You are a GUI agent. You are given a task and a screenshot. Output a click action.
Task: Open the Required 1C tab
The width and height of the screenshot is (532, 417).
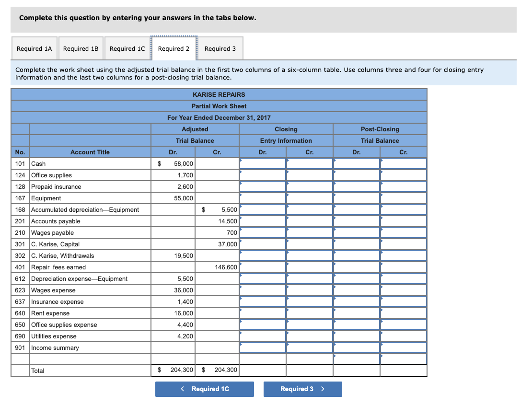pos(127,48)
